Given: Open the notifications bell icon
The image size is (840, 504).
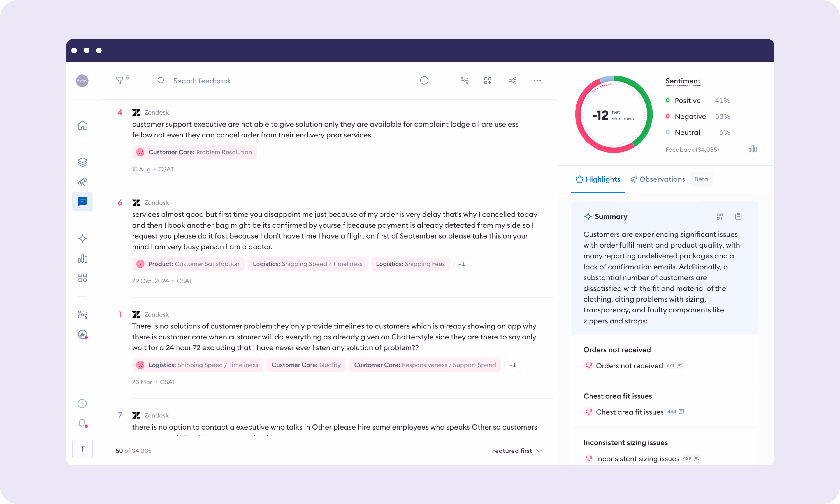Looking at the screenshot, I should [82, 423].
